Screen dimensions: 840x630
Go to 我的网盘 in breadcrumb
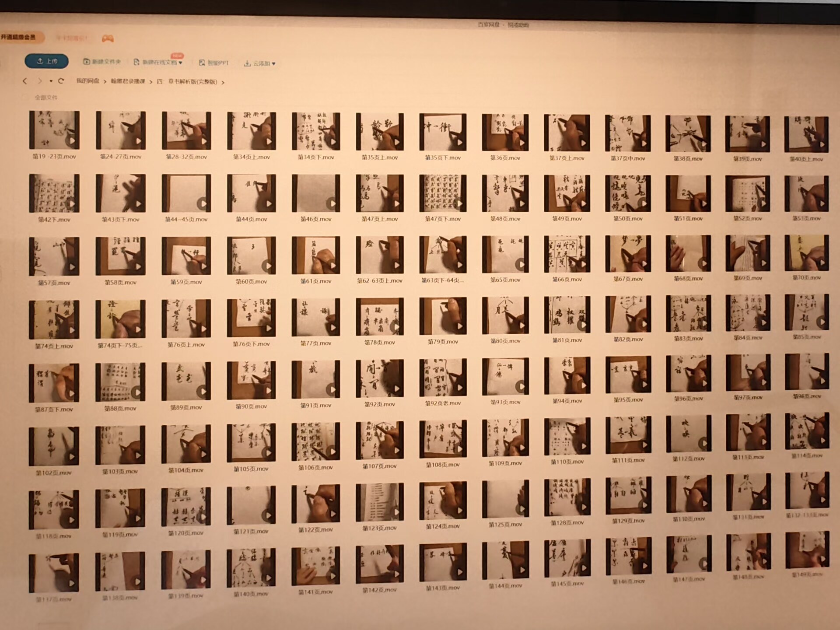(x=88, y=81)
